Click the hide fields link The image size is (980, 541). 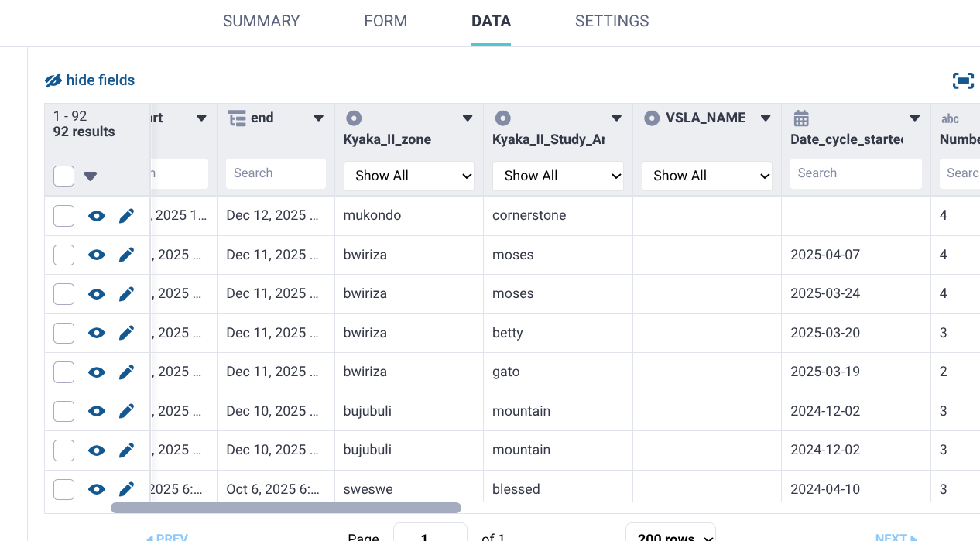[90, 80]
